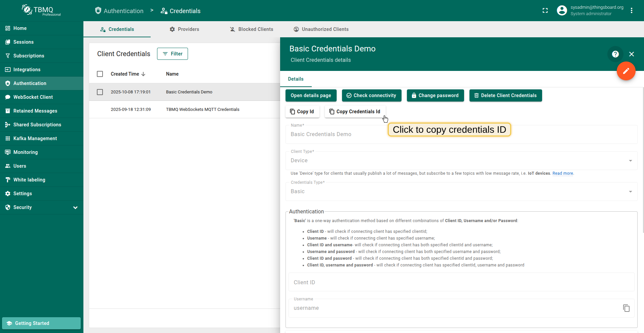Select all credentials with header checkbox
This screenshot has height=333, width=644.
tap(100, 74)
